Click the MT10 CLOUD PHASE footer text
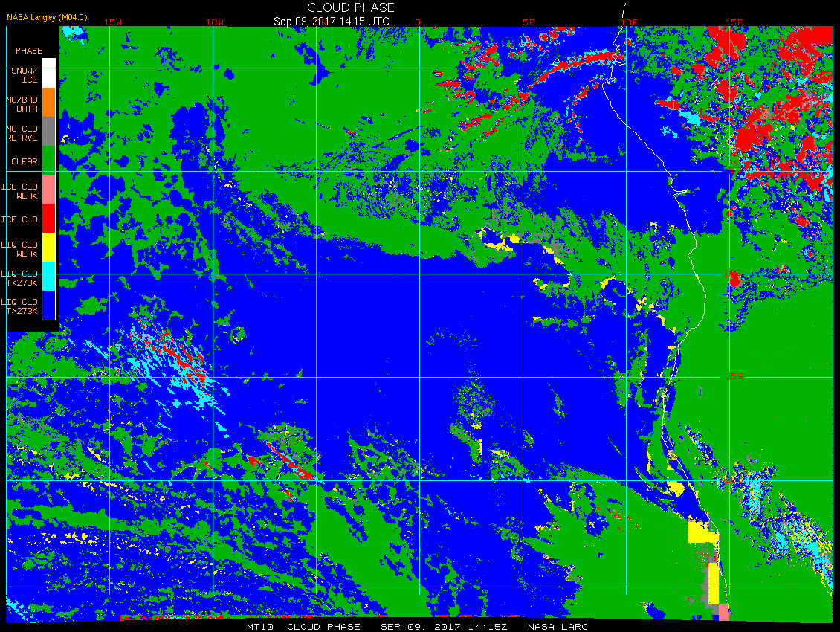The width and height of the screenshot is (840, 632). pos(303,627)
